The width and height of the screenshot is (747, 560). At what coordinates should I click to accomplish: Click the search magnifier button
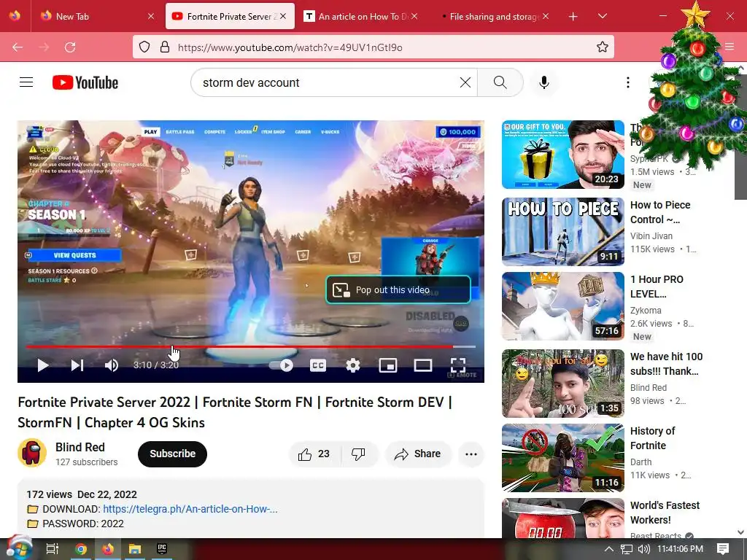(x=500, y=82)
